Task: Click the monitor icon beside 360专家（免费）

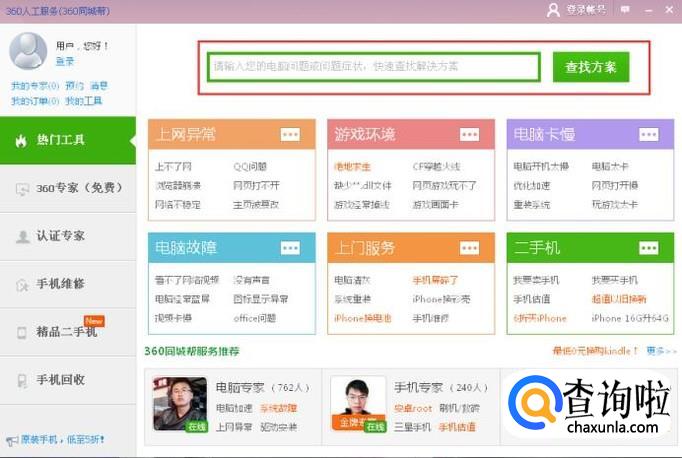Action: (x=22, y=189)
